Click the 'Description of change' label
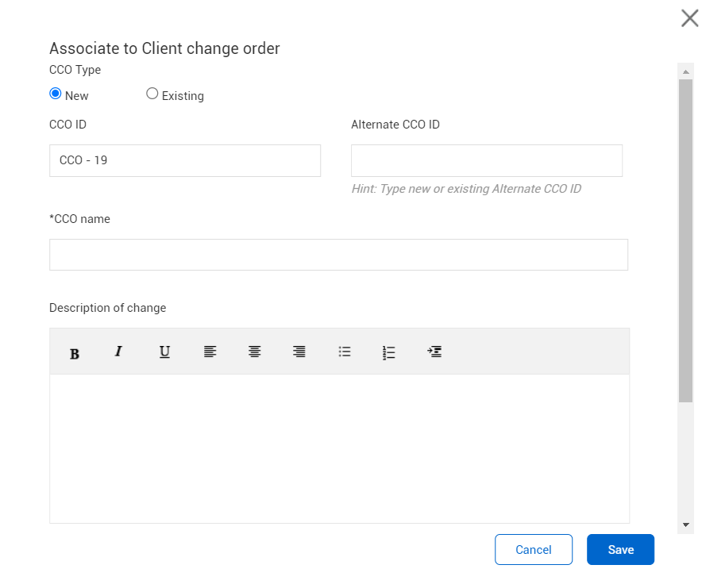702x588 pixels. coord(107,308)
